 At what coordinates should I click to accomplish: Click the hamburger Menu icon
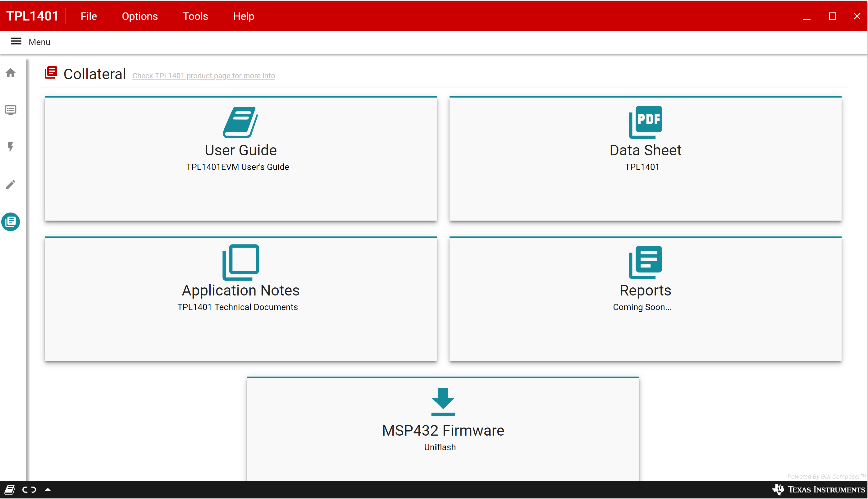click(16, 41)
